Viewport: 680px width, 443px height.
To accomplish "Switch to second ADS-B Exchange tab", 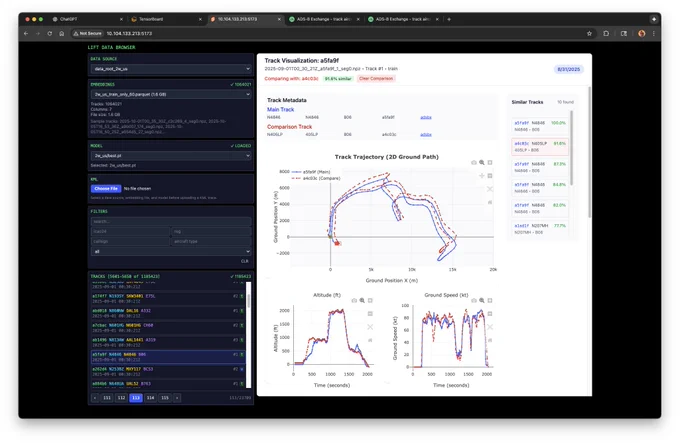I will point(402,19).
